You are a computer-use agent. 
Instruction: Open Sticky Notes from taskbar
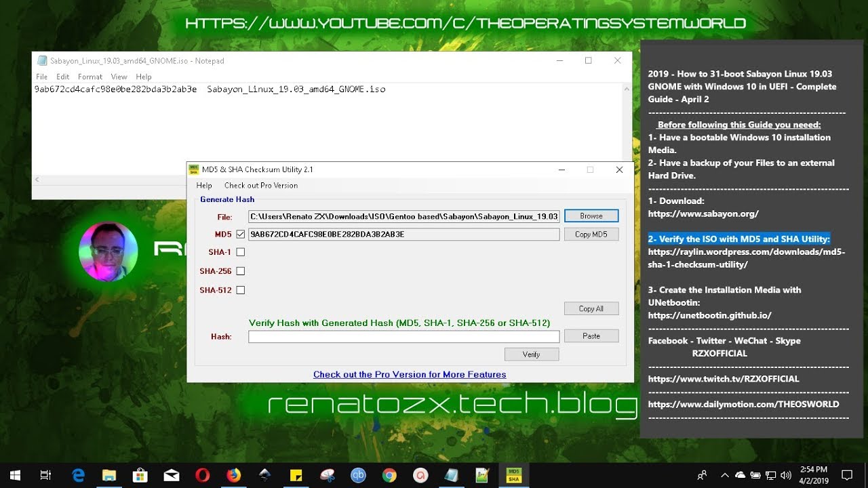(296, 475)
